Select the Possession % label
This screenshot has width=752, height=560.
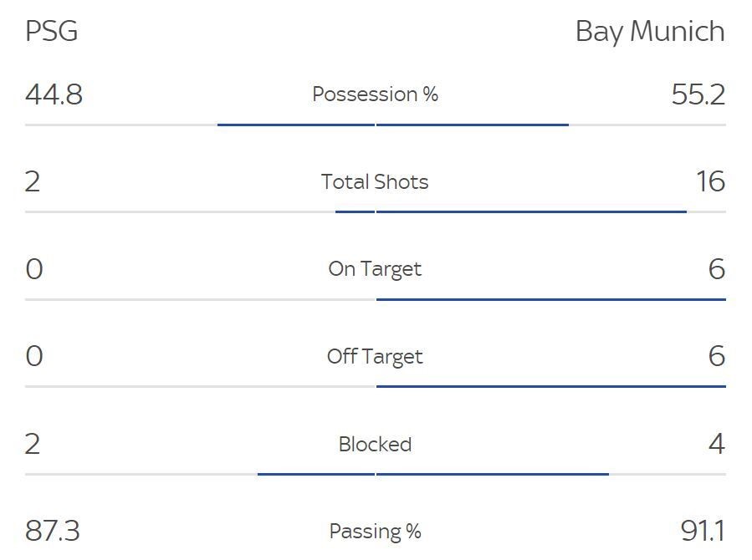(x=375, y=94)
